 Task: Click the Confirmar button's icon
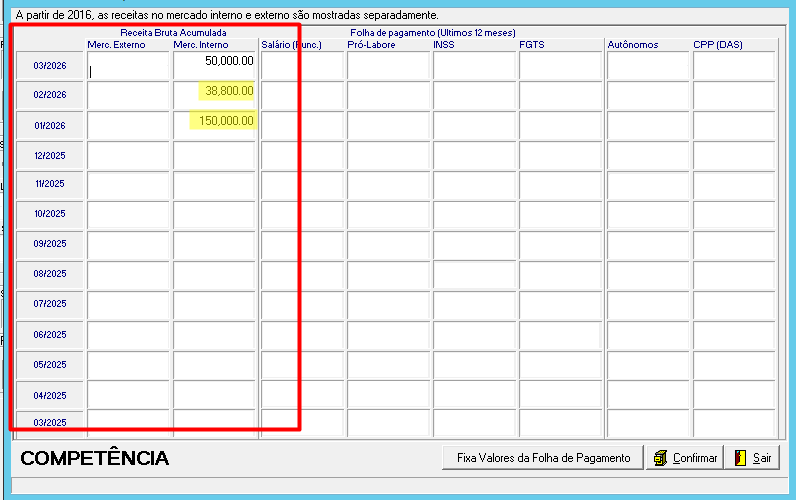[660, 458]
